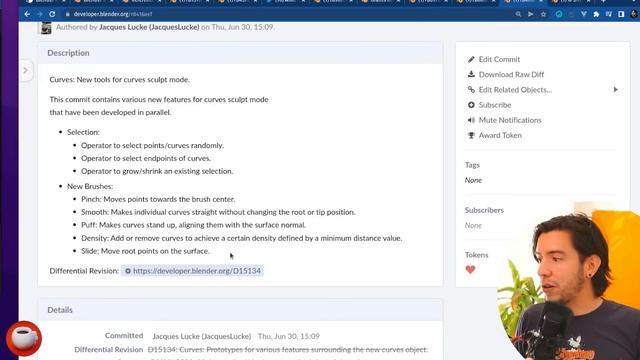Click the V-shaped extension icon
This screenshot has width=640, height=360.
[x=584, y=14]
